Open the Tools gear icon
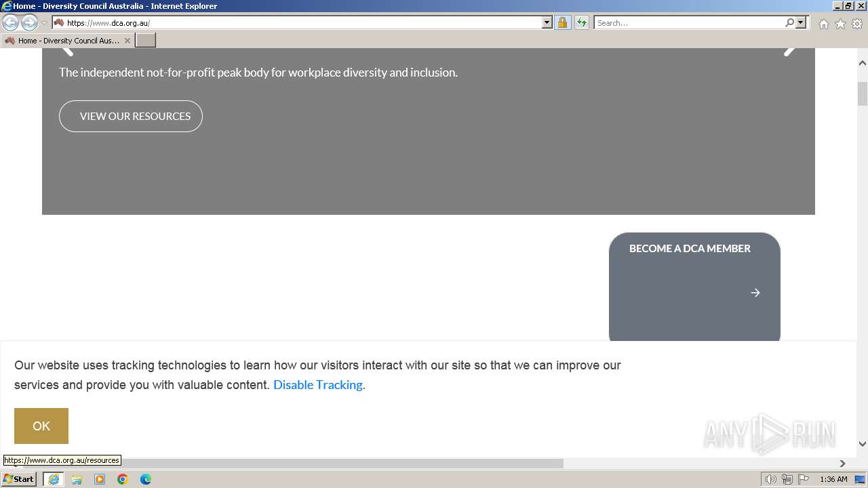This screenshot has width=868, height=488. pyautogui.click(x=857, y=24)
